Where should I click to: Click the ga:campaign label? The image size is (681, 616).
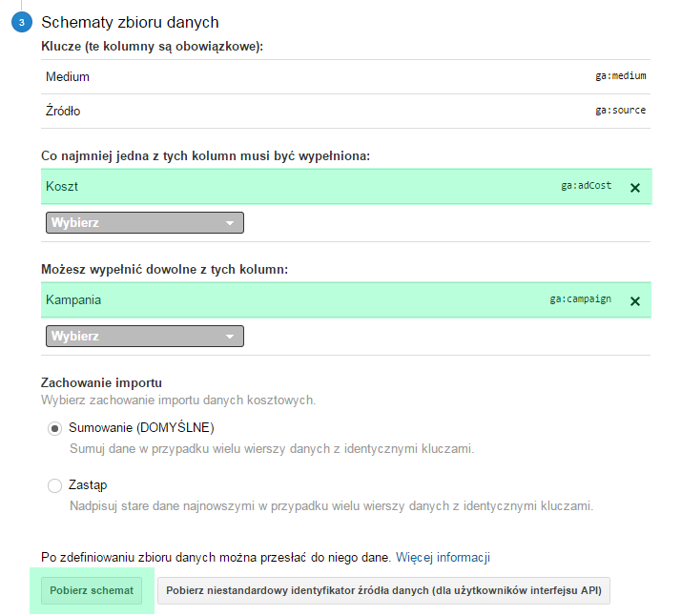tap(580, 299)
